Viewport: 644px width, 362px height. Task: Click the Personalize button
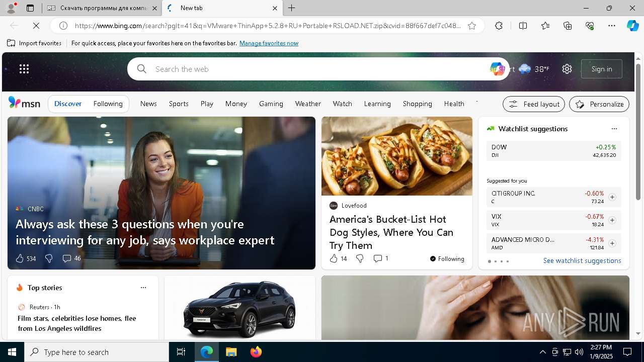(599, 104)
